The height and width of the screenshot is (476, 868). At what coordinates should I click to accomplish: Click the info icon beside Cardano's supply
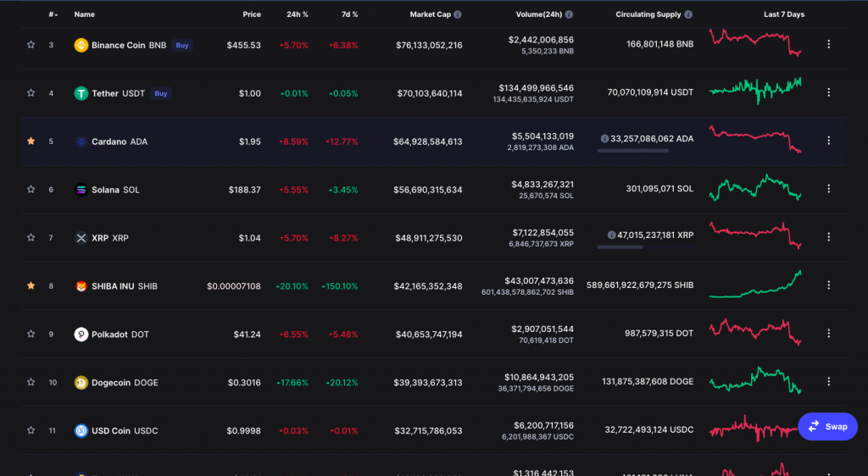[604, 139]
